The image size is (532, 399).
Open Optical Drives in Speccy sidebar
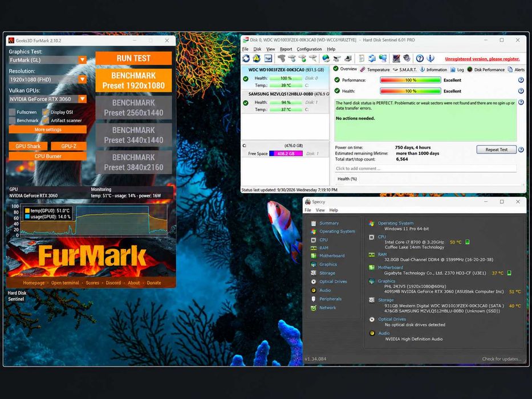click(x=333, y=282)
